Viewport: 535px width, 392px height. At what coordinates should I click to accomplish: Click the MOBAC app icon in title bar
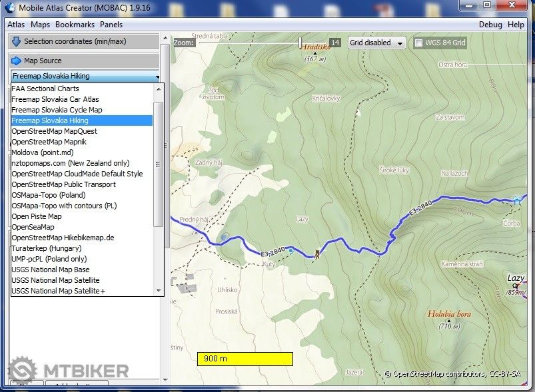point(9,8)
